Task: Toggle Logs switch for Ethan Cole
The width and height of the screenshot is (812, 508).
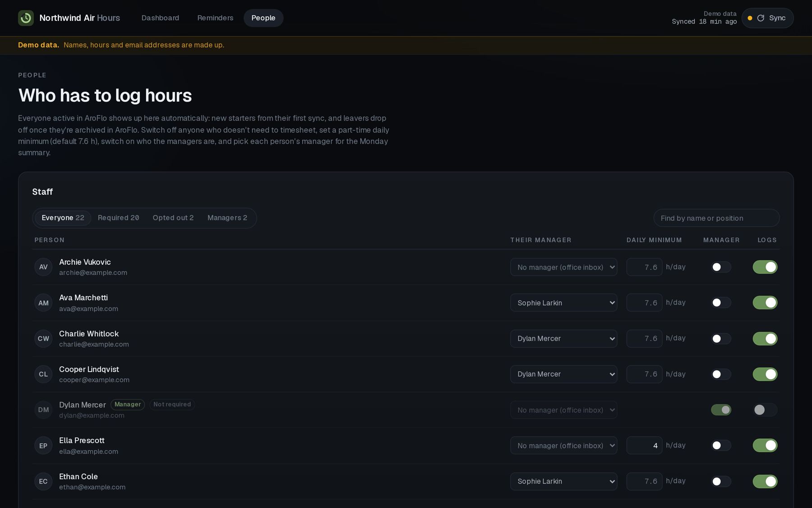Action: pos(765,481)
